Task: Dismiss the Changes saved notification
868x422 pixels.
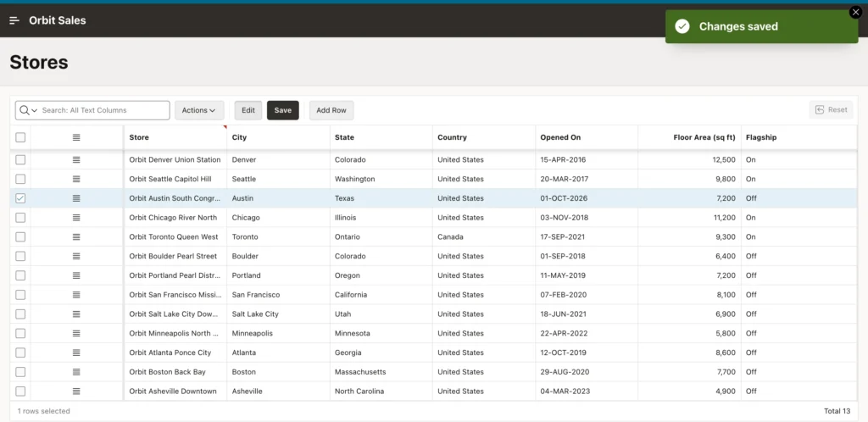Action: (856, 12)
